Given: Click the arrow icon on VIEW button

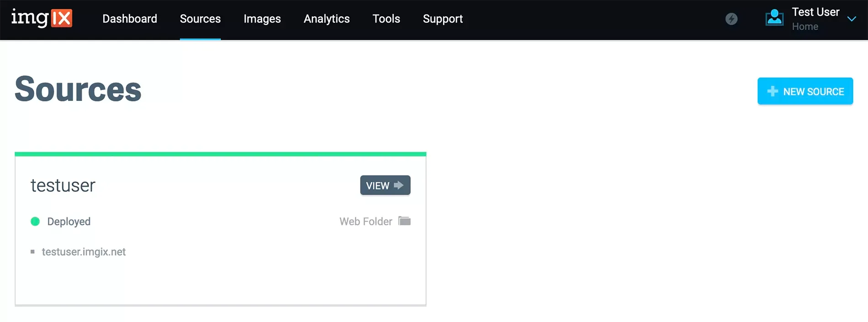Looking at the screenshot, I should [x=399, y=185].
